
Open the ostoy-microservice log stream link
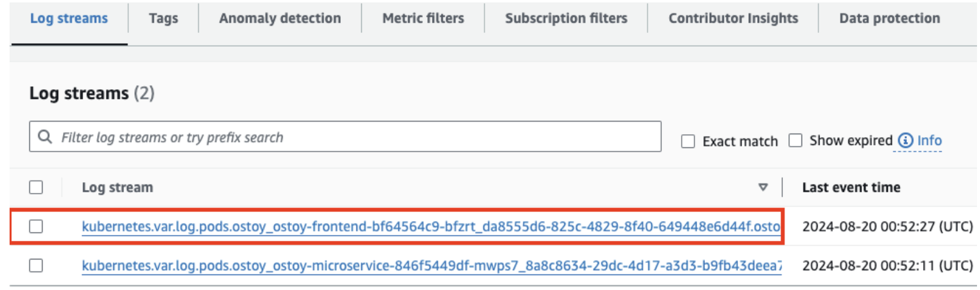[431, 265]
